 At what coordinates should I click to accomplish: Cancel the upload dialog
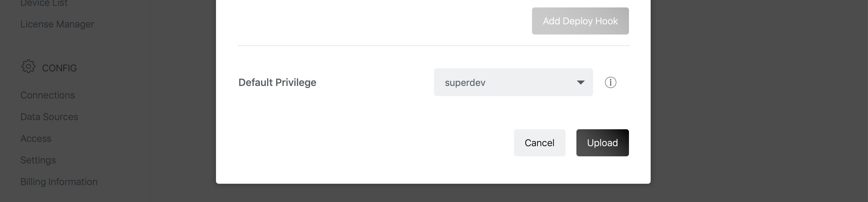[x=539, y=143]
